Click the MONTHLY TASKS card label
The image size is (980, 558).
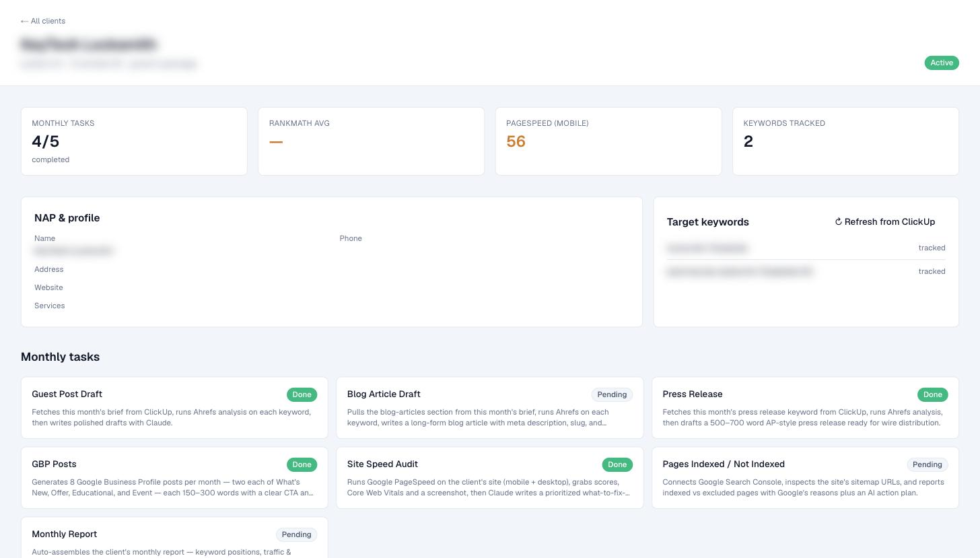coord(63,123)
